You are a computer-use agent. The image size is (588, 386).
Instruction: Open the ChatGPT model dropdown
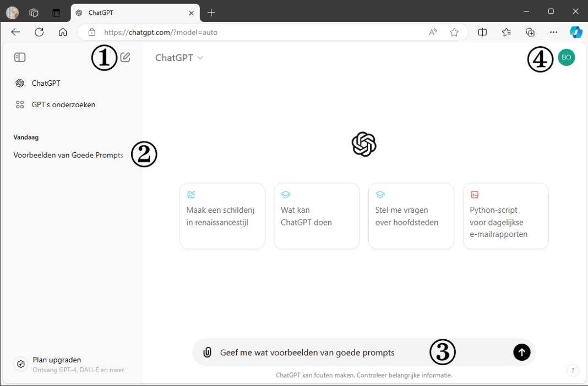[179, 58]
